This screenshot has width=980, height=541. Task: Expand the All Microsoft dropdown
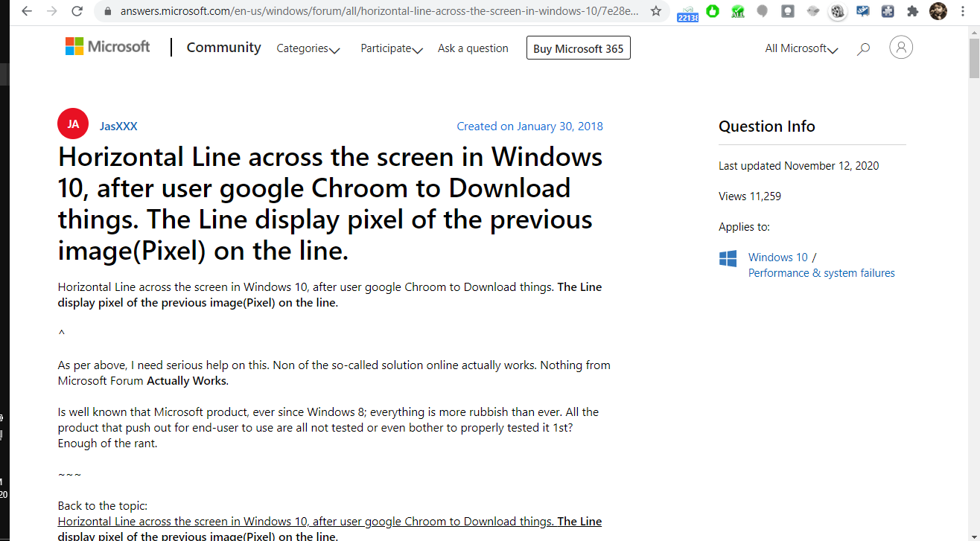(x=801, y=48)
